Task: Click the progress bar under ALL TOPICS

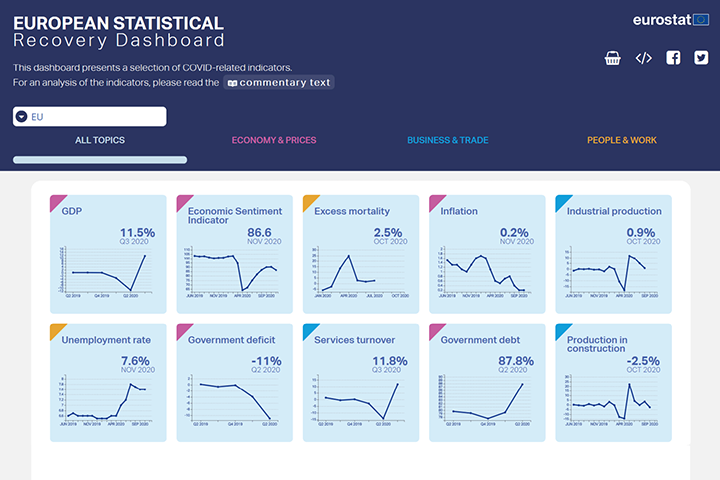Action: tap(100, 159)
